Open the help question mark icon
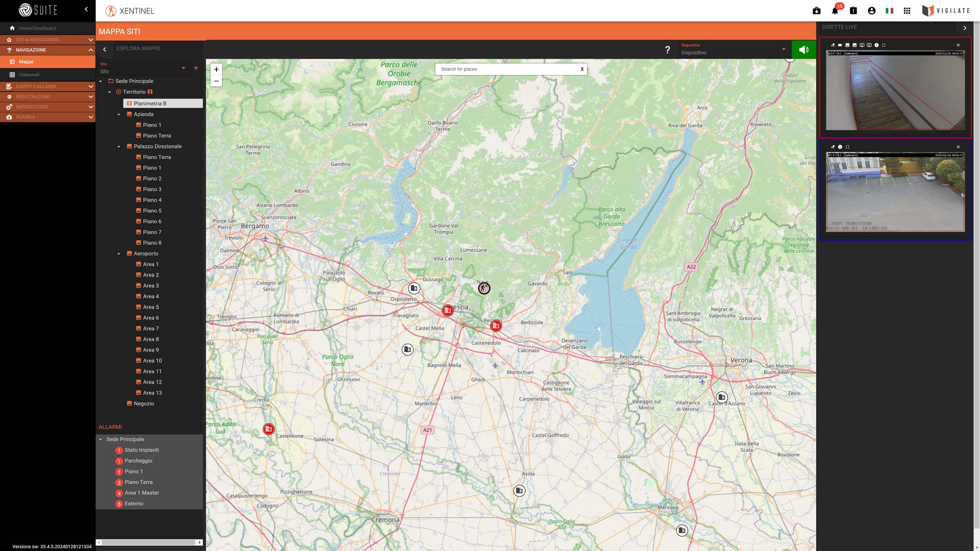This screenshot has width=980, height=551. [x=667, y=49]
